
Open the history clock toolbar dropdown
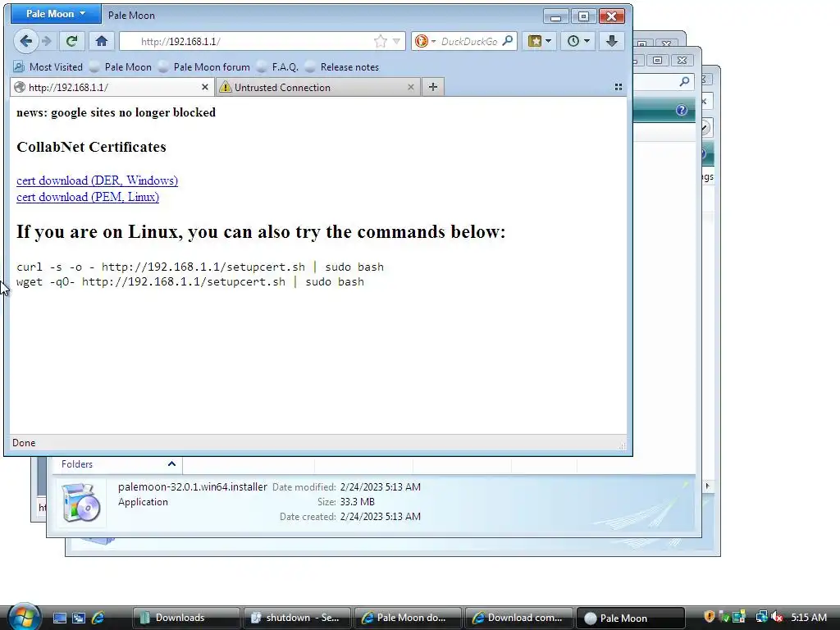point(578,41)
